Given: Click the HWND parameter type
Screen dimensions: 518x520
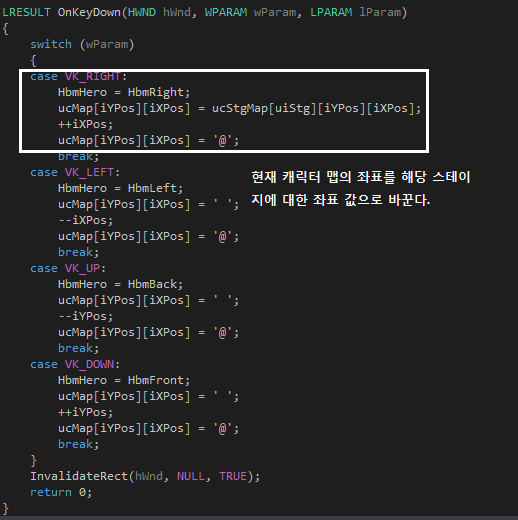Looking at the screenshot, I should (x=142, y=13).
